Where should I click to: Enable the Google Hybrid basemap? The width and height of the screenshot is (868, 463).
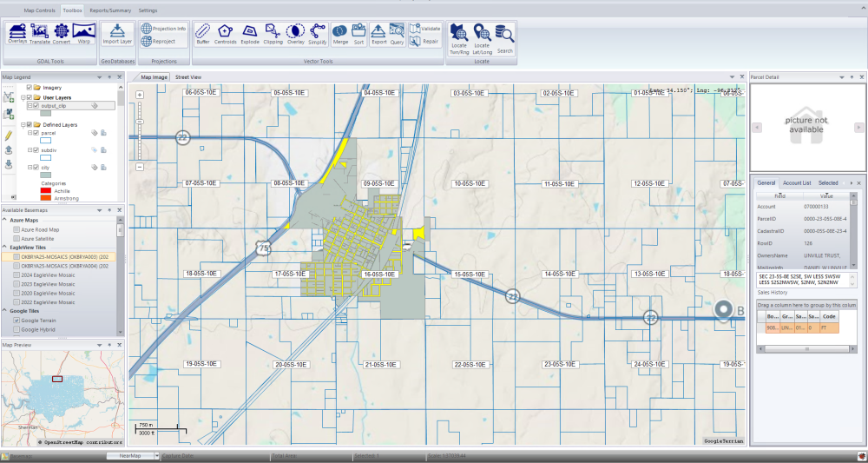click(16, 329)
